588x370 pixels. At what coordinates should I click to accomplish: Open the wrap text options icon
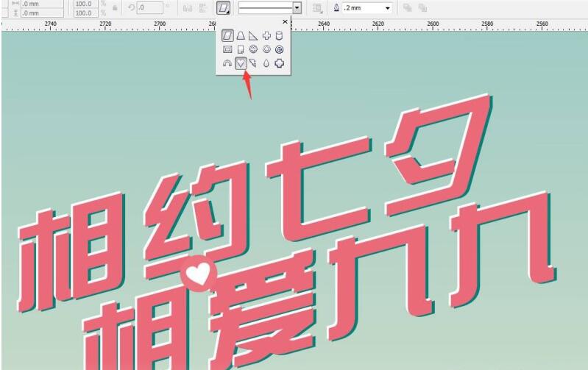pyautogui.click(x=317, y=8)
